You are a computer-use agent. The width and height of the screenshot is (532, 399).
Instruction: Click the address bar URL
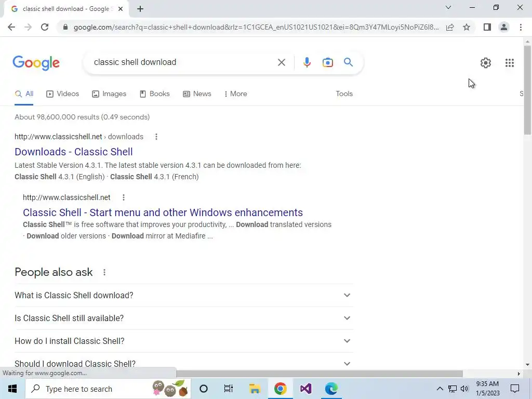coord(256,27)
